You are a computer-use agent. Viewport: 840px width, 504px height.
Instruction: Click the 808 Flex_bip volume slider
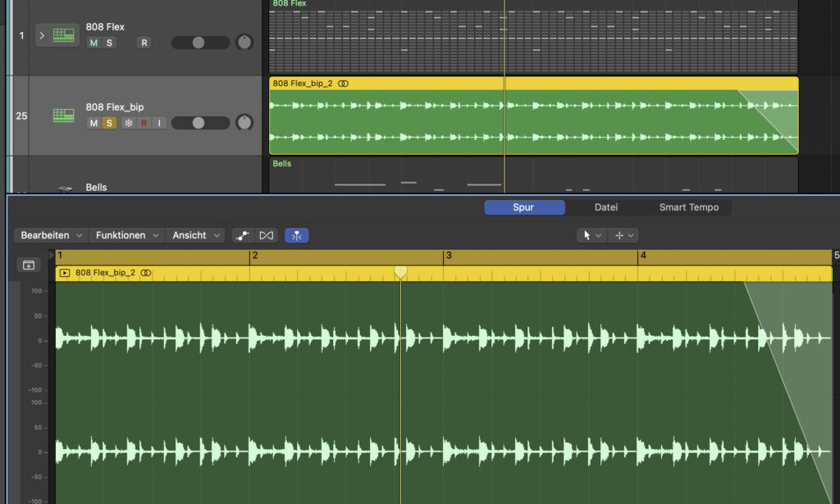pyautogui.click(x=200, y=123)
